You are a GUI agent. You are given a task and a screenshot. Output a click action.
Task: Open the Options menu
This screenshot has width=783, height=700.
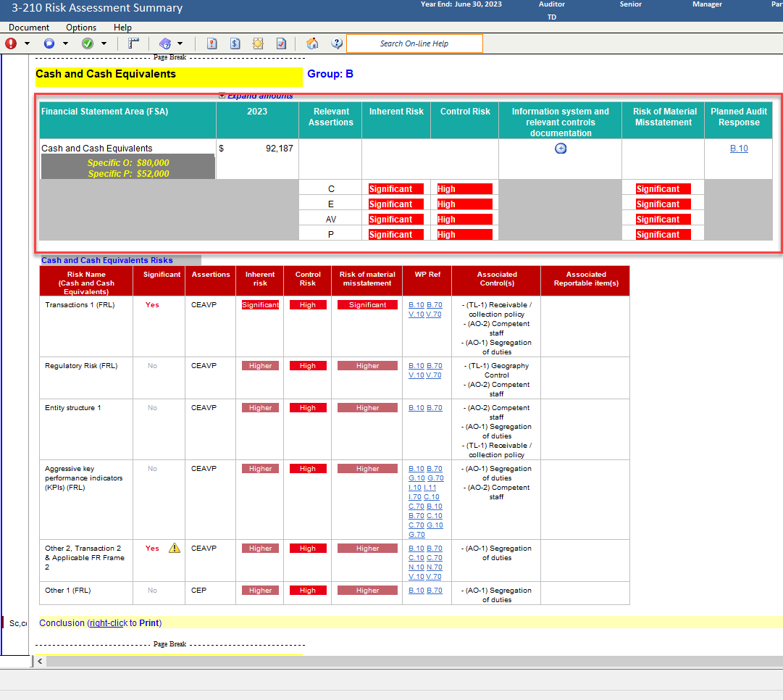81,28
